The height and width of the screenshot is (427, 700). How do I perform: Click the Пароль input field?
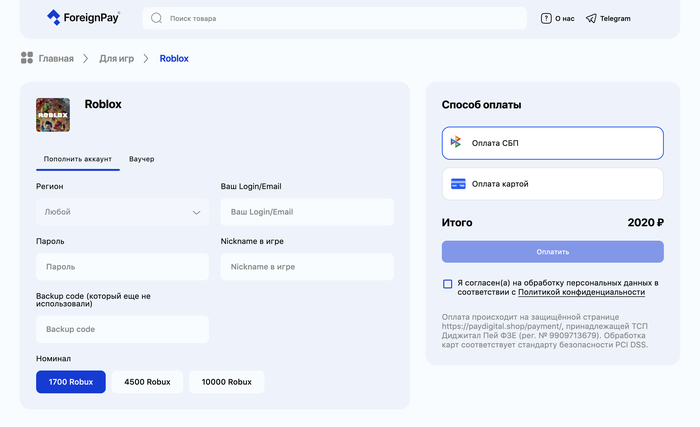122,267
